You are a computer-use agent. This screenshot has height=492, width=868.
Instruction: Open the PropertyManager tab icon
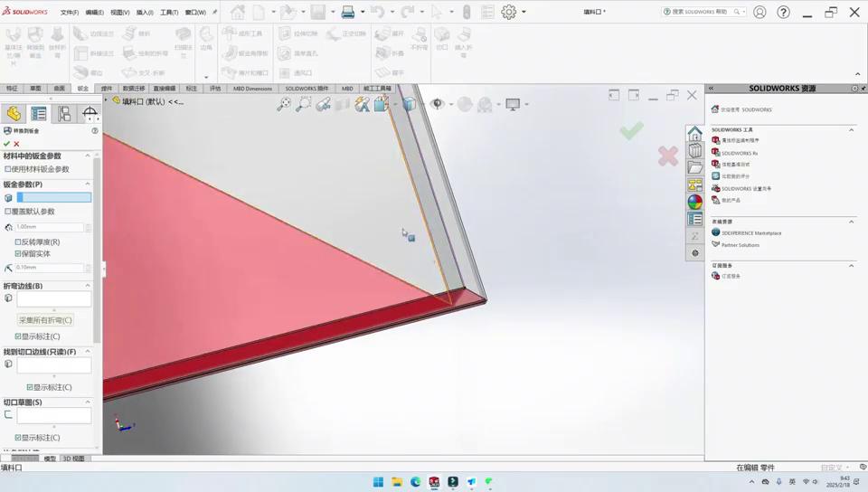[x=39, y=113]
